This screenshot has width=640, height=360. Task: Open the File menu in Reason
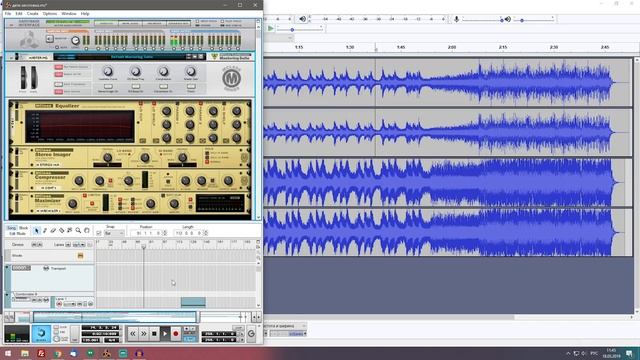point(8,13)
